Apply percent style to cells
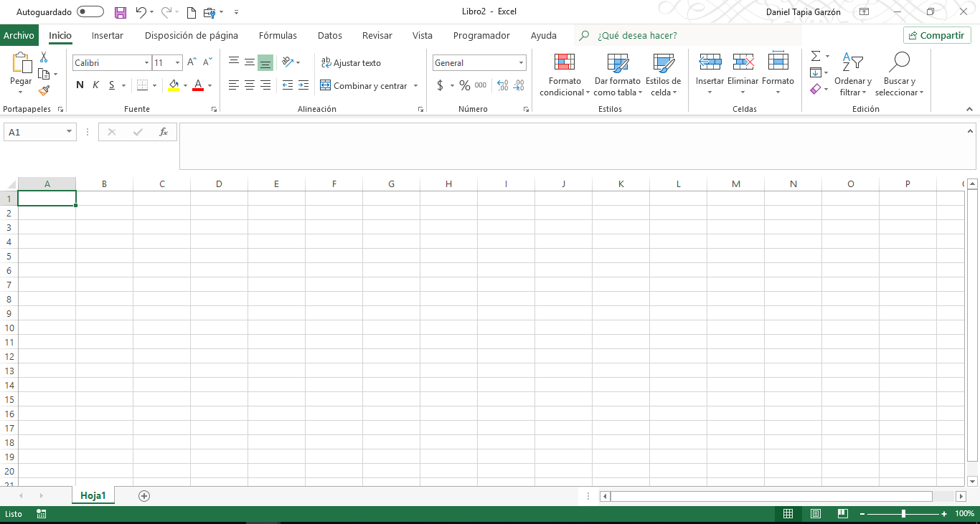This screenshot has height=524, width=980. point(465,85)
